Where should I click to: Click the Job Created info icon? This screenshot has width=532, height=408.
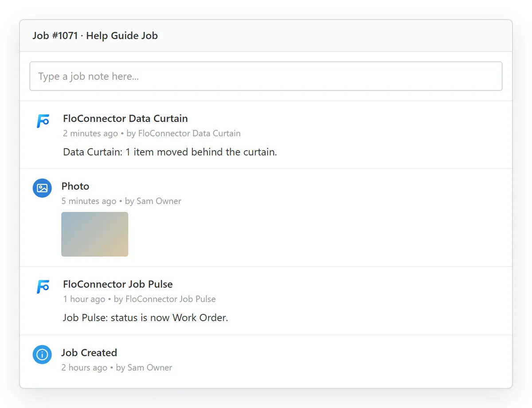(x=42, y=354)
